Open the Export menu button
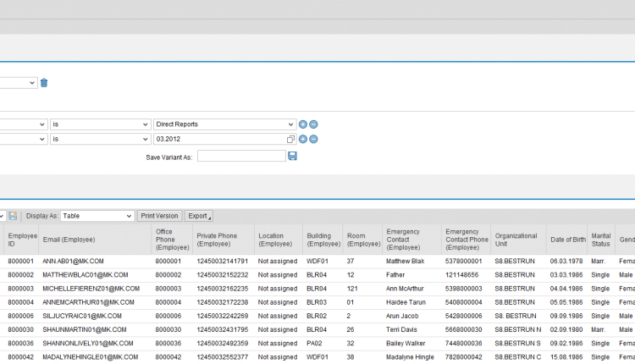Viewport: 635px width, 364px height. pos(199,216)
